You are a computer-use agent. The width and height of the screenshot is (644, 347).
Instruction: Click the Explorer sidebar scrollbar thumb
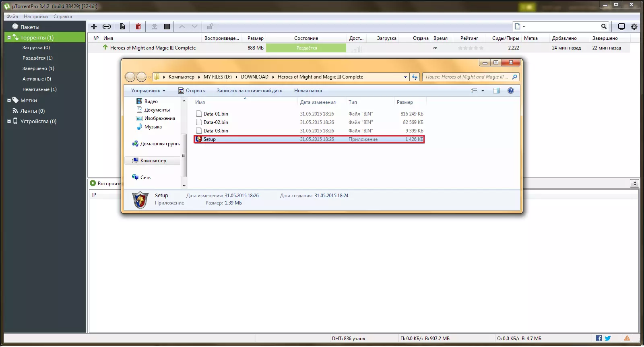(184, 155)
